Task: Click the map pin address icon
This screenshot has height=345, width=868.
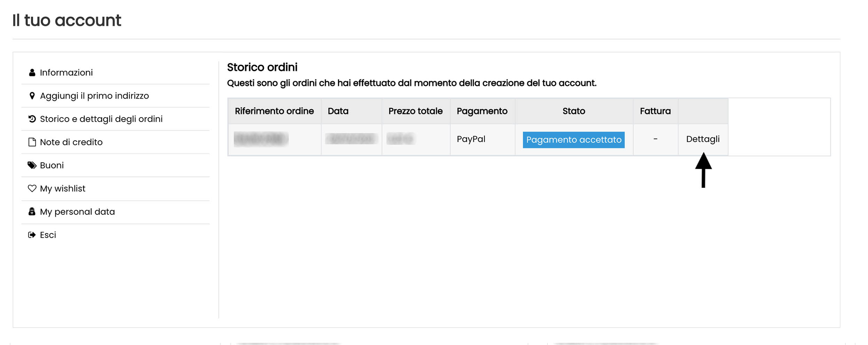Action: pos(32,96)
